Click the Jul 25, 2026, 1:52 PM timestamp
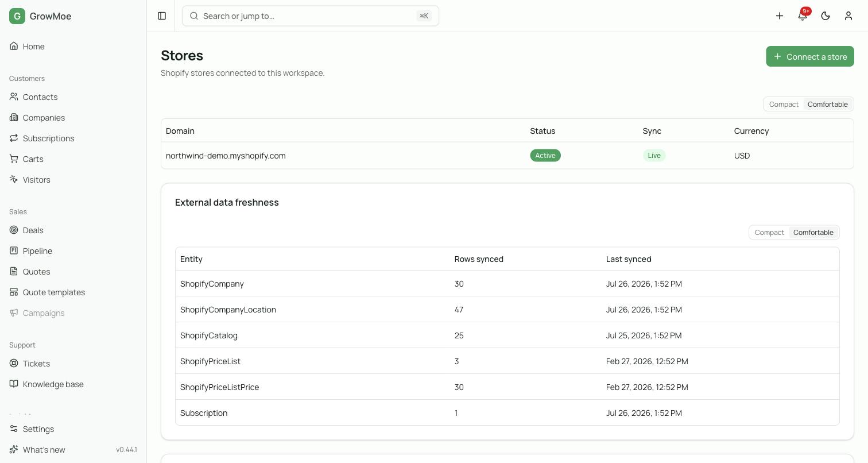 tap(644, 335)
